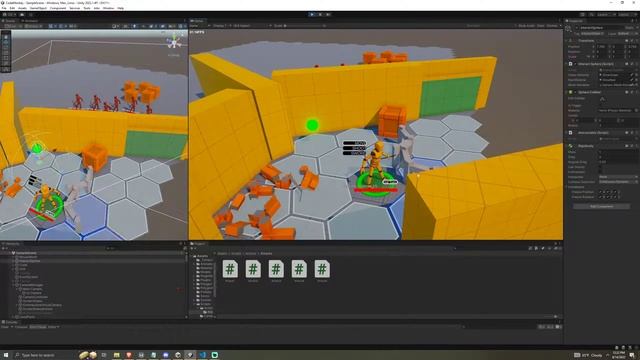
Task: Collapse the Transform component foldout
Action: (x=567, y=41)
